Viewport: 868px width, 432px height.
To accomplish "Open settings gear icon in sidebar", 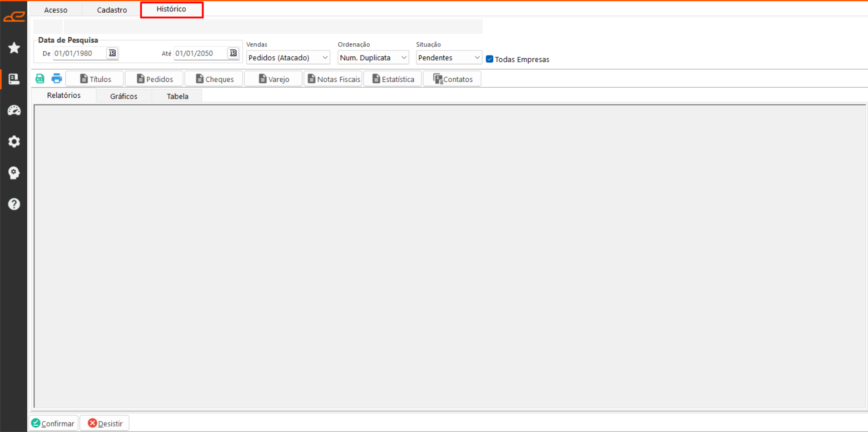I will click(x=14, y=141).
